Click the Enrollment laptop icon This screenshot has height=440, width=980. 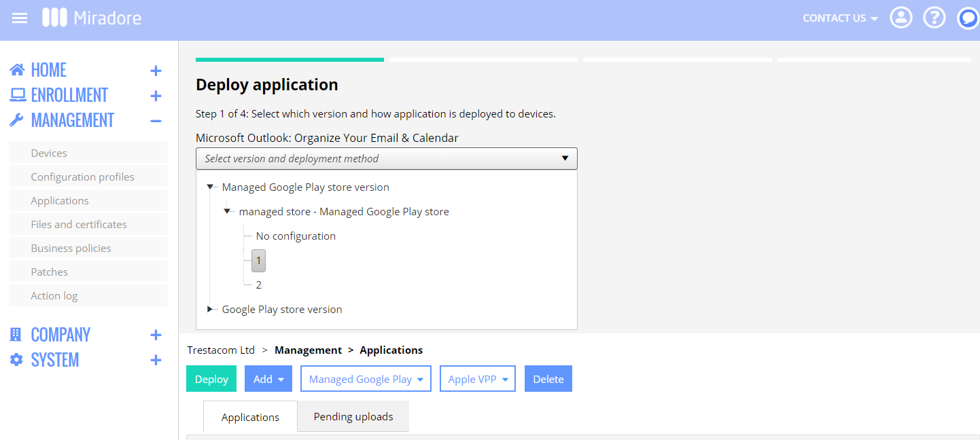click(x=18, y=95)
